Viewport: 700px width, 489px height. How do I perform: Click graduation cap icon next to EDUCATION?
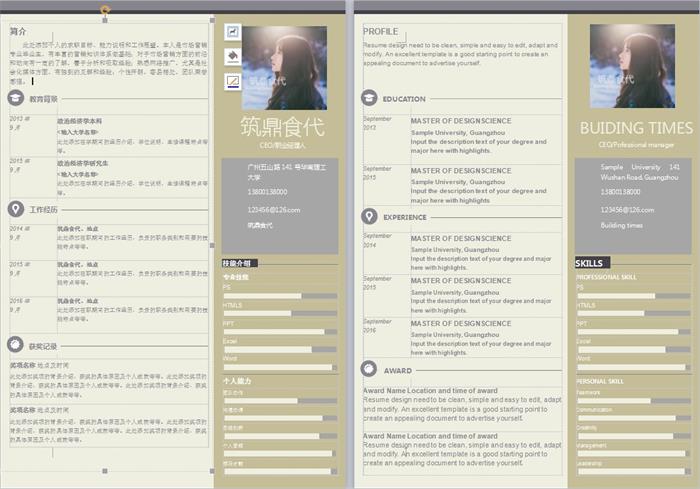[369, 98]
